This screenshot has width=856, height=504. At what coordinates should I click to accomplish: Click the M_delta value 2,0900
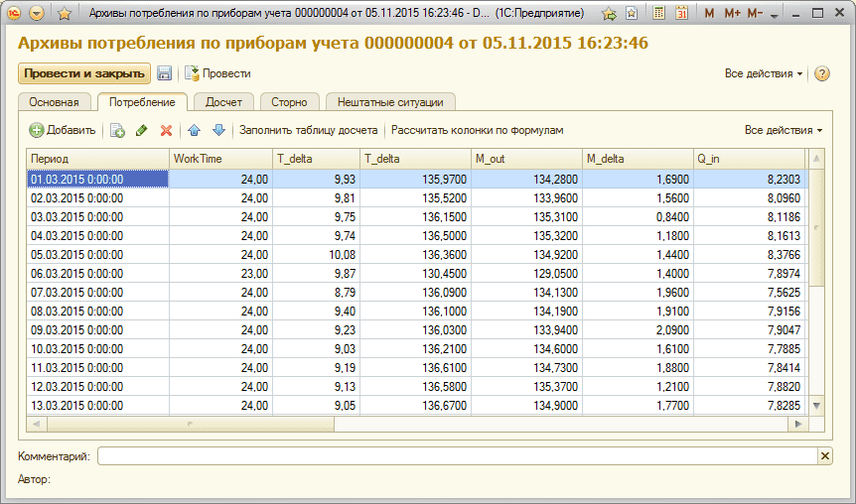(x=638, y=330)
